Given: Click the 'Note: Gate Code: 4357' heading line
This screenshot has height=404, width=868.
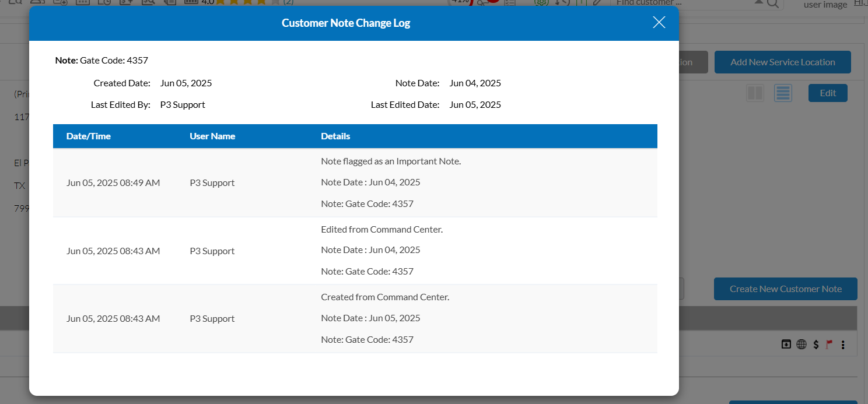Looking at the screenshot, I should (101, 60).
